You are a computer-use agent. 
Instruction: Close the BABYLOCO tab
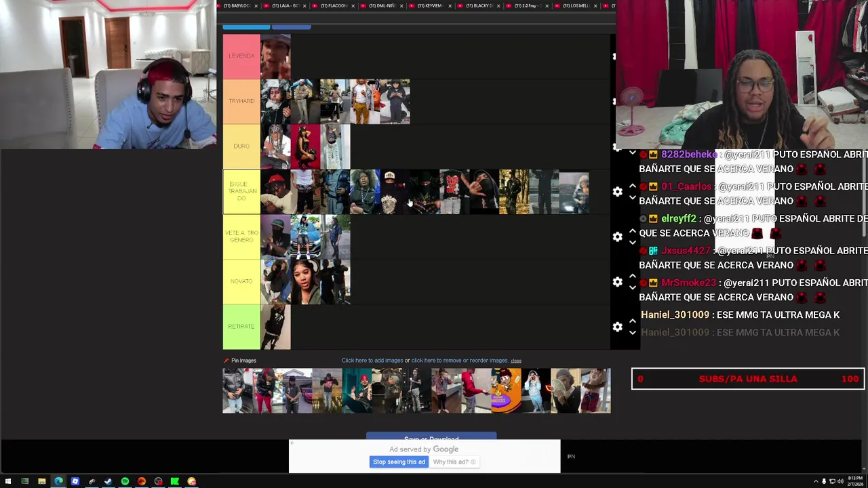[256, 5]
